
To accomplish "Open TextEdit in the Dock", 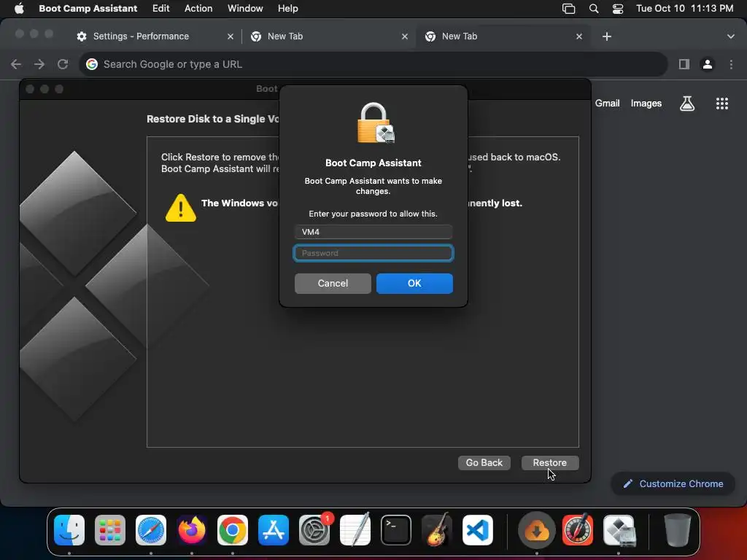I will [355, 530].
